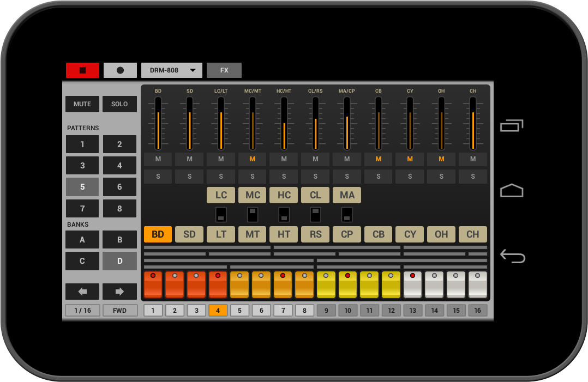588x382 pixels.
Task: Toggle the fifth step pad in orange
Action: [239, 284]
